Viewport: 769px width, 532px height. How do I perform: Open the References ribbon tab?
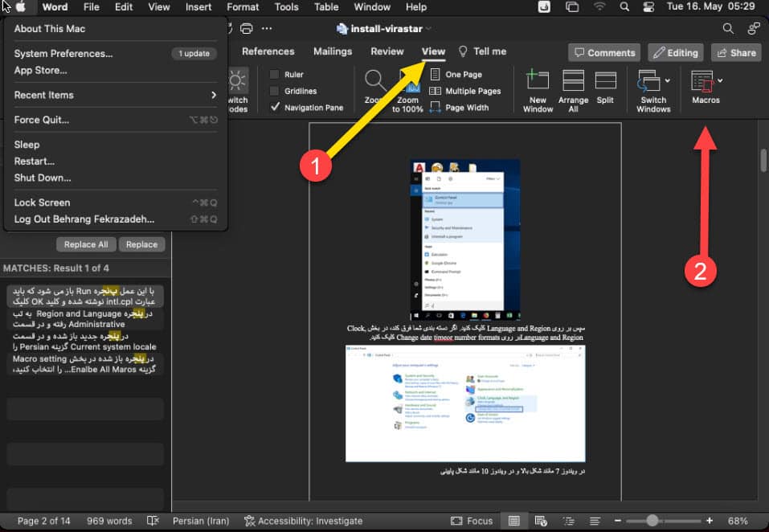[x=268, y=51]
